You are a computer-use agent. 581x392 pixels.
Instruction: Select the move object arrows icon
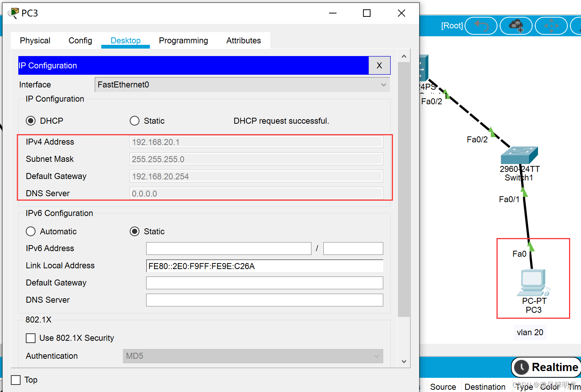tap(551, 26)
